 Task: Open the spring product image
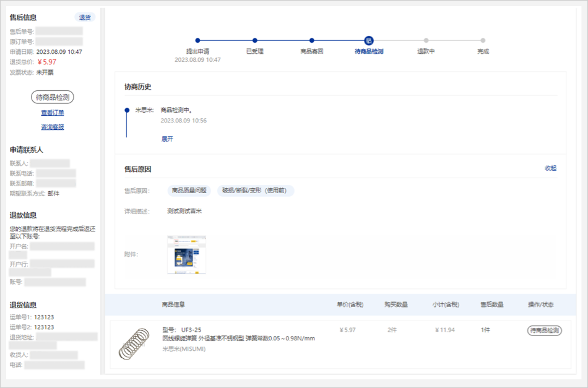pyautogui.click(x=134, y=344)
